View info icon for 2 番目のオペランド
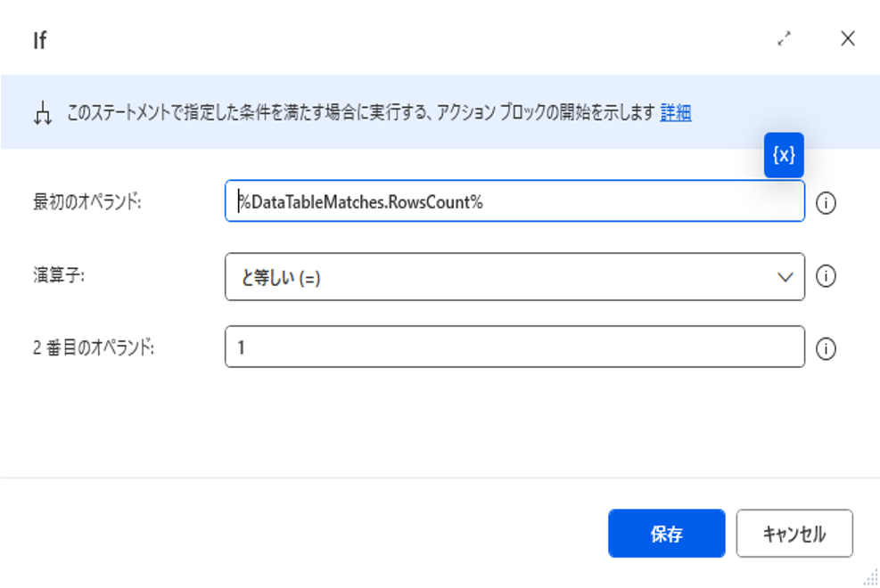This screenshot has width=880, height=588. 827,349
